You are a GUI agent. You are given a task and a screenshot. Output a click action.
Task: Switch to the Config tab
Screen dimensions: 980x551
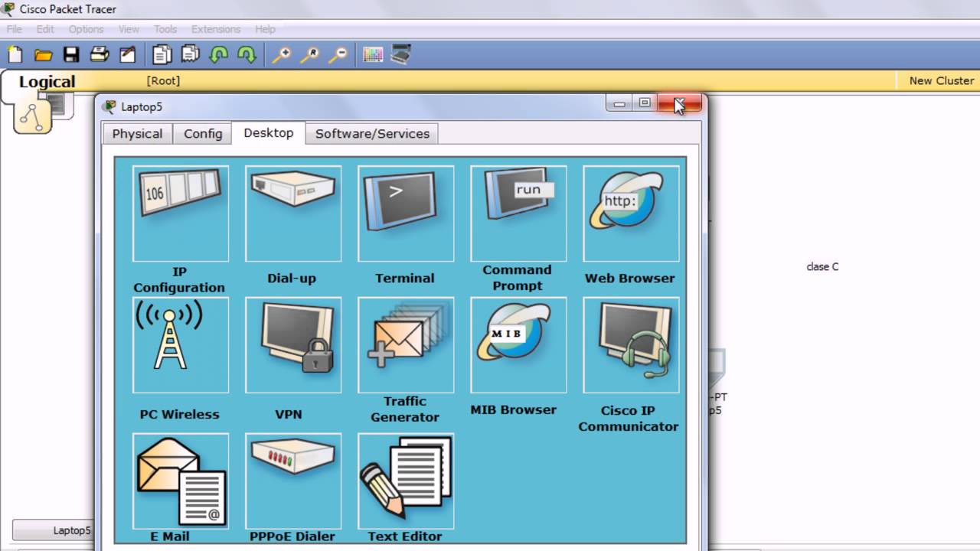(x=203, y=133)
